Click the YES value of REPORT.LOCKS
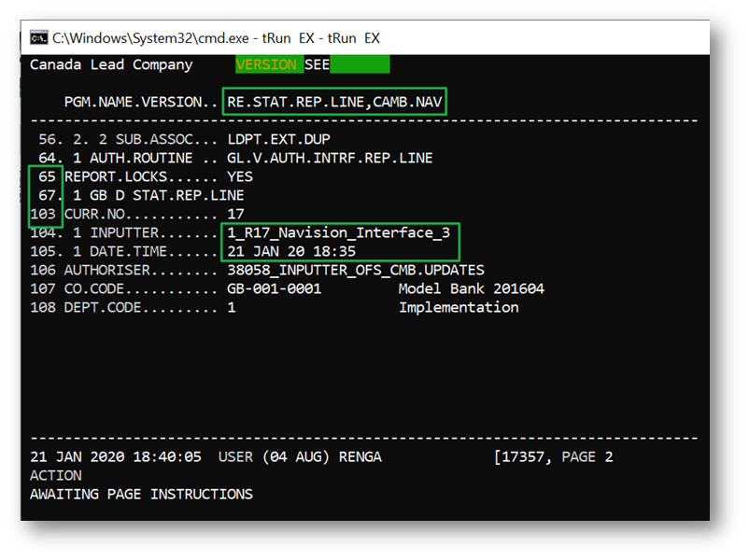 (240, 176)
